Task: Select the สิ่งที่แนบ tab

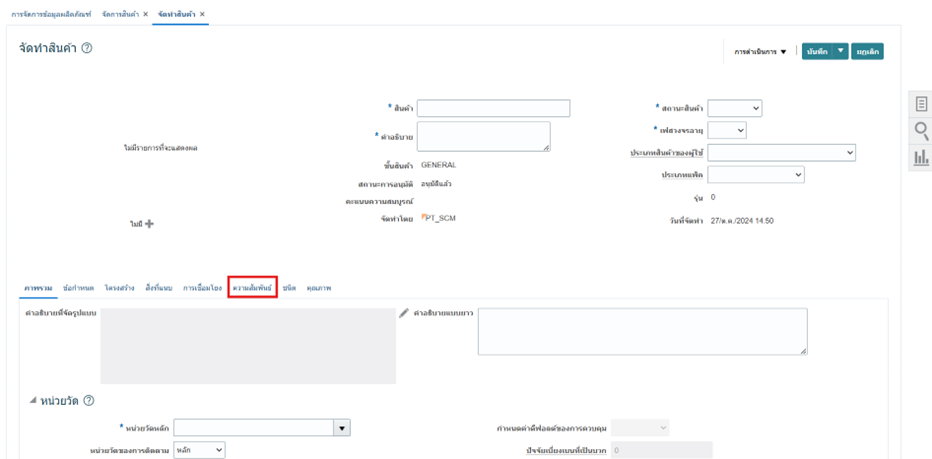Action: (159, 288)
